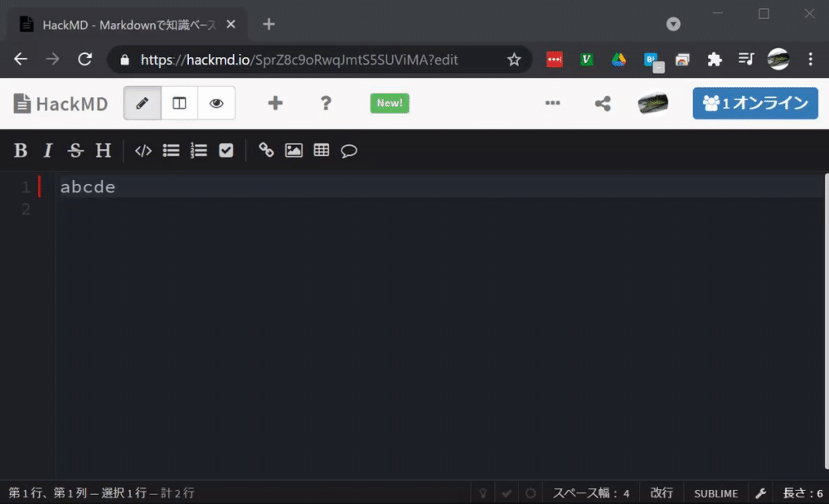Enable split editor and preview view

pyautogui.click(x=180, y=103)
